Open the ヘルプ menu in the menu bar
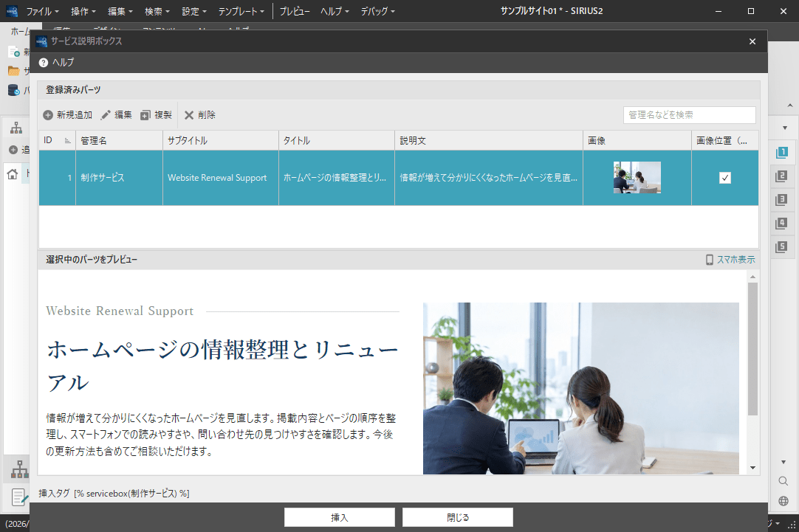 click(x=335, y=11)
